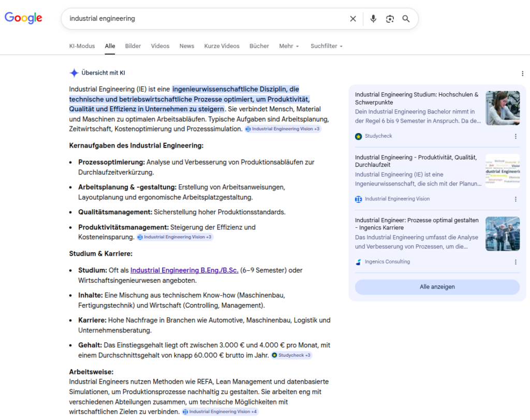
Task: Switch to the Bilder tab
Action: tap(133, 46)
